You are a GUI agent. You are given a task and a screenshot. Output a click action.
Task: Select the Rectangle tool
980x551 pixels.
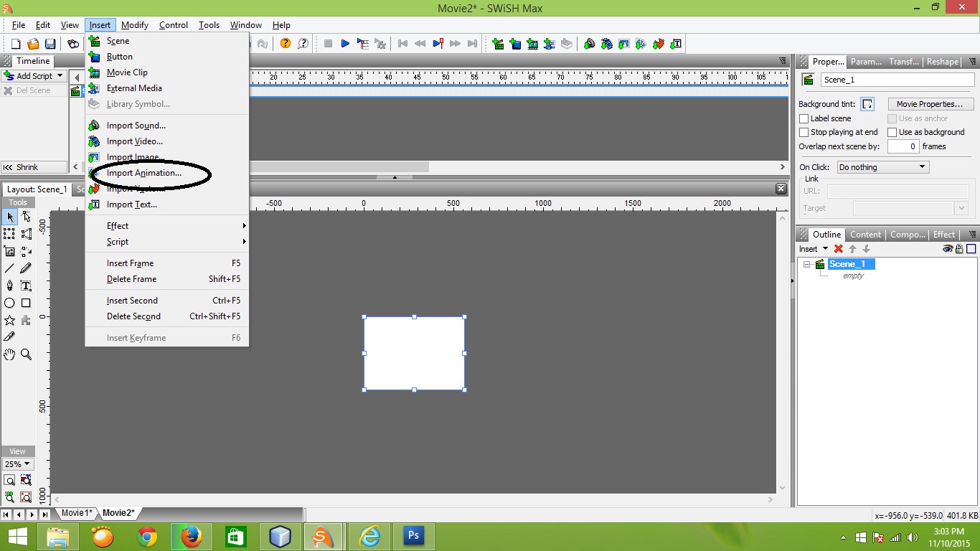pos(26,303)
